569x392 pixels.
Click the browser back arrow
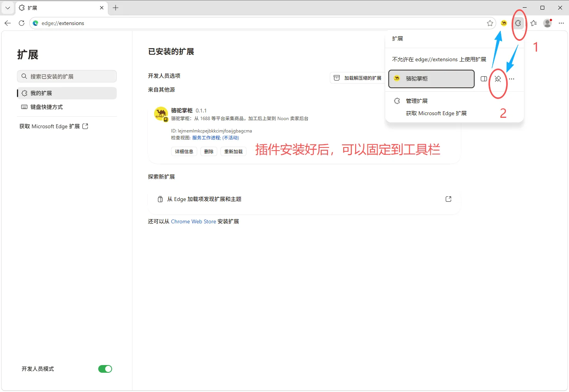pyautogui.click(x=8, y=23)
